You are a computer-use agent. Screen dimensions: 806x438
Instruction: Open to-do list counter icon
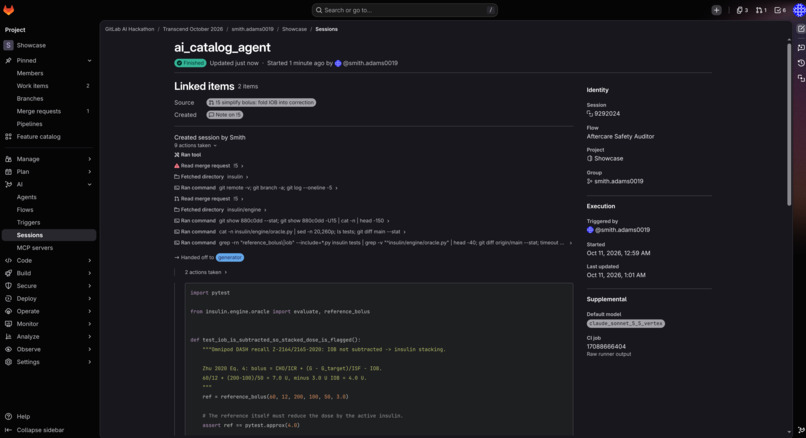[780, 10]
